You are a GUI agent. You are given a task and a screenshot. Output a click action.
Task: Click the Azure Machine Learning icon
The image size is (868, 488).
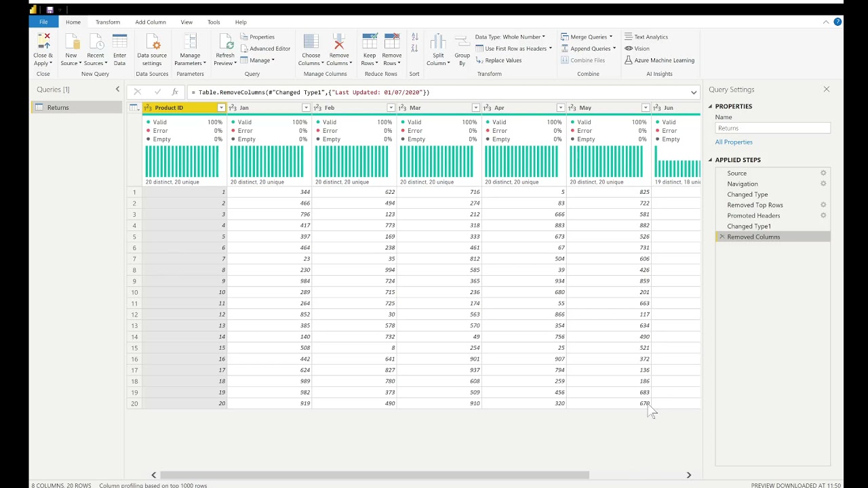click(629, 60)
